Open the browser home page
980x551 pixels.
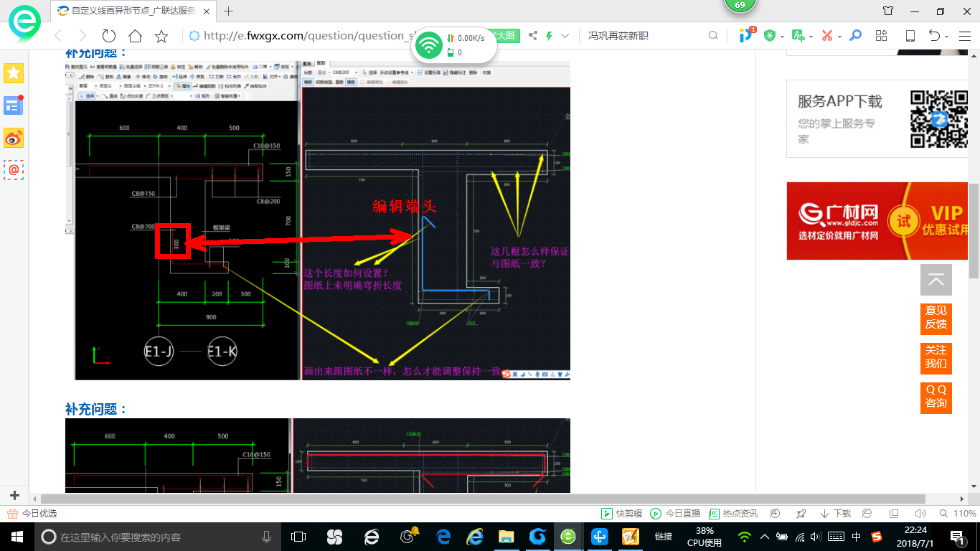(135, 36)
